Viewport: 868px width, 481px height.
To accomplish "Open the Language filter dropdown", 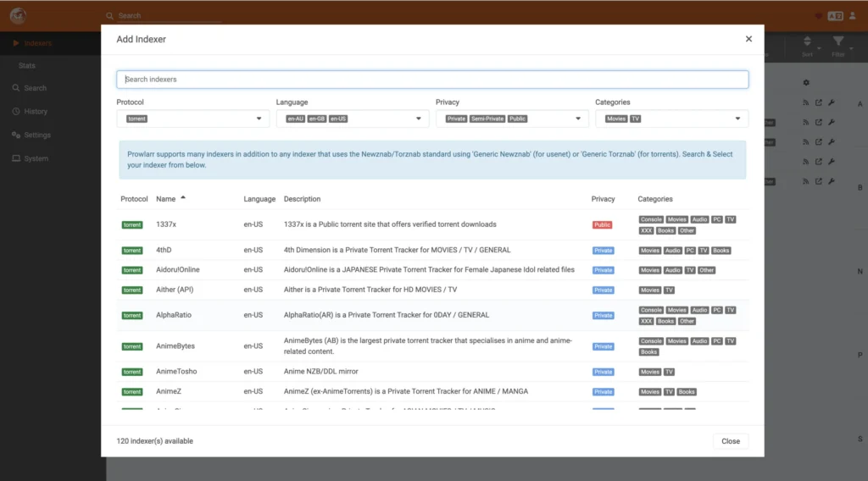I will click(353, 119).
